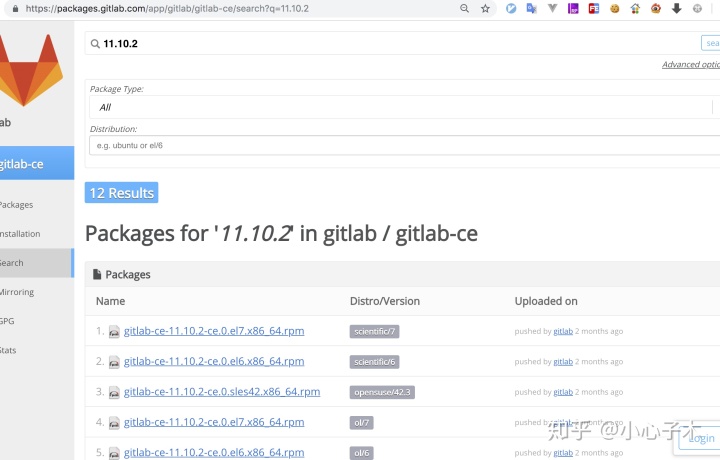720x460 pixels.
Task: Click the Distro/Version column header
Action: pyautogui.click(x=385, y=301)
